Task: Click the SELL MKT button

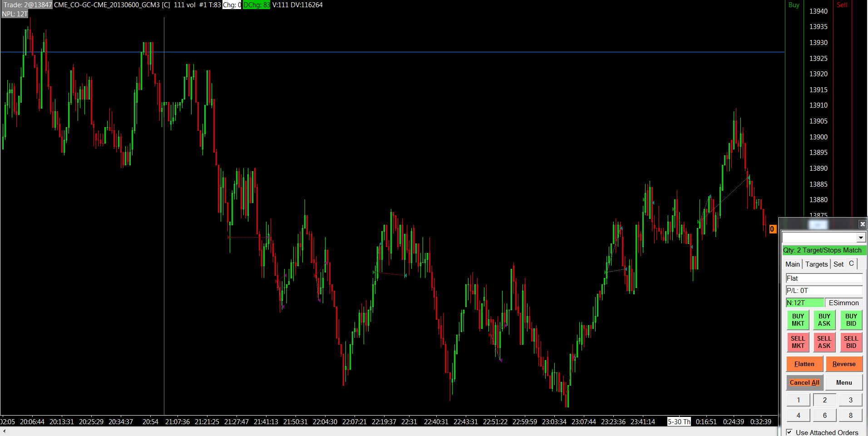Action: click(798, 342)
